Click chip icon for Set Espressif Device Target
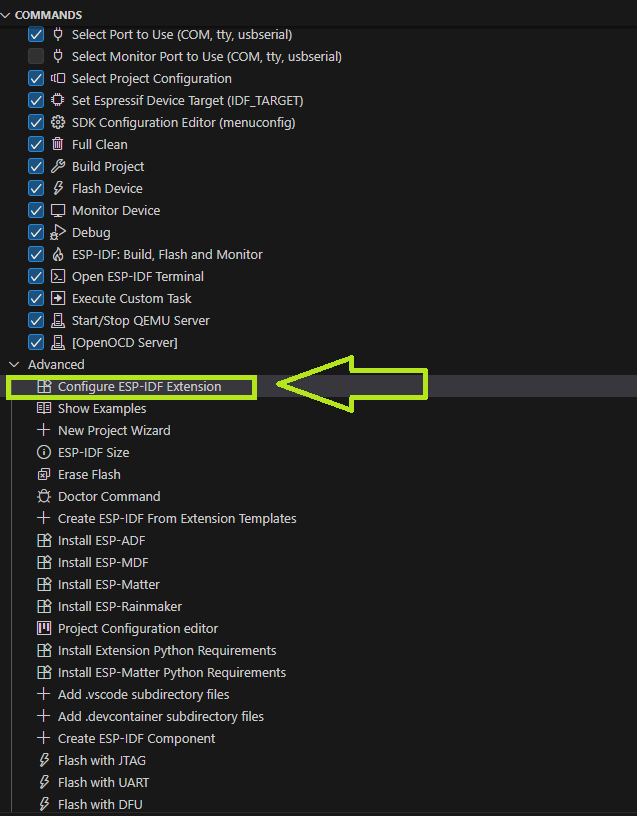Image resolution: width=637 pixels, height=816 pixels. (x=58, y=100)
